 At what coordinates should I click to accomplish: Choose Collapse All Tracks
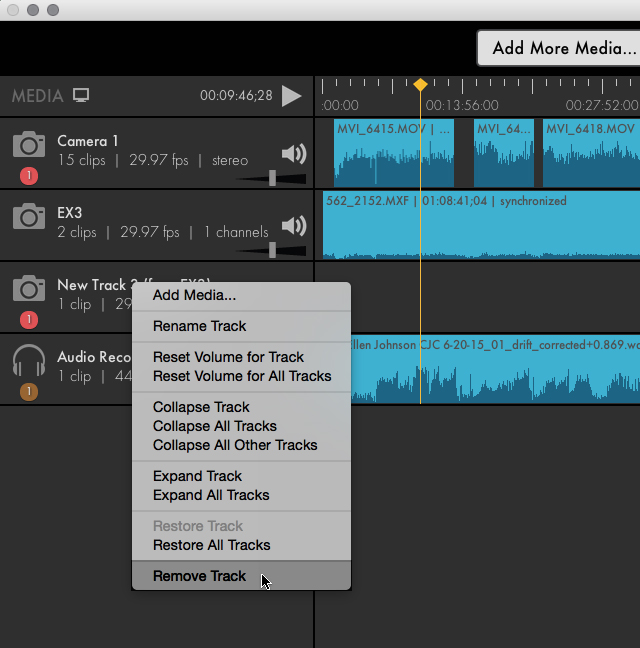(x=241, y=426)
